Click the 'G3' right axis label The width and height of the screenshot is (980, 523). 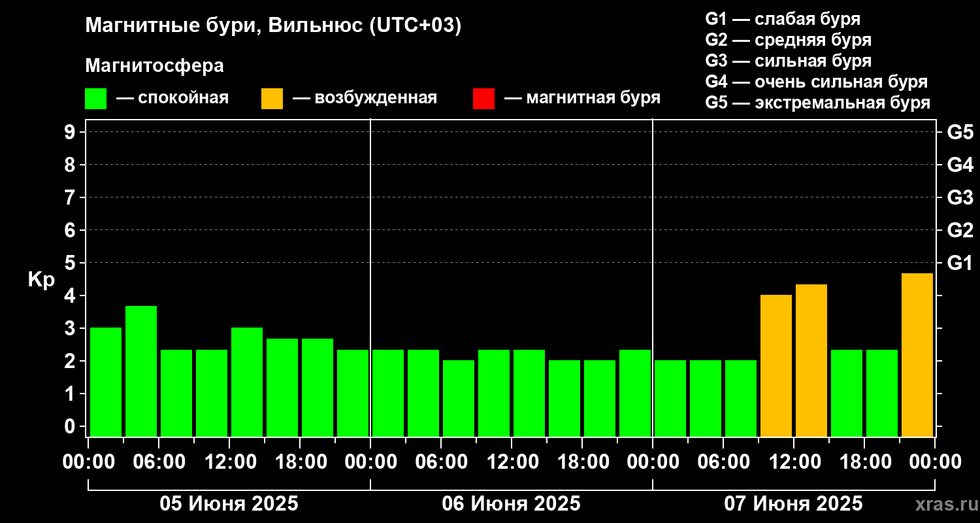tap(960, 197)
